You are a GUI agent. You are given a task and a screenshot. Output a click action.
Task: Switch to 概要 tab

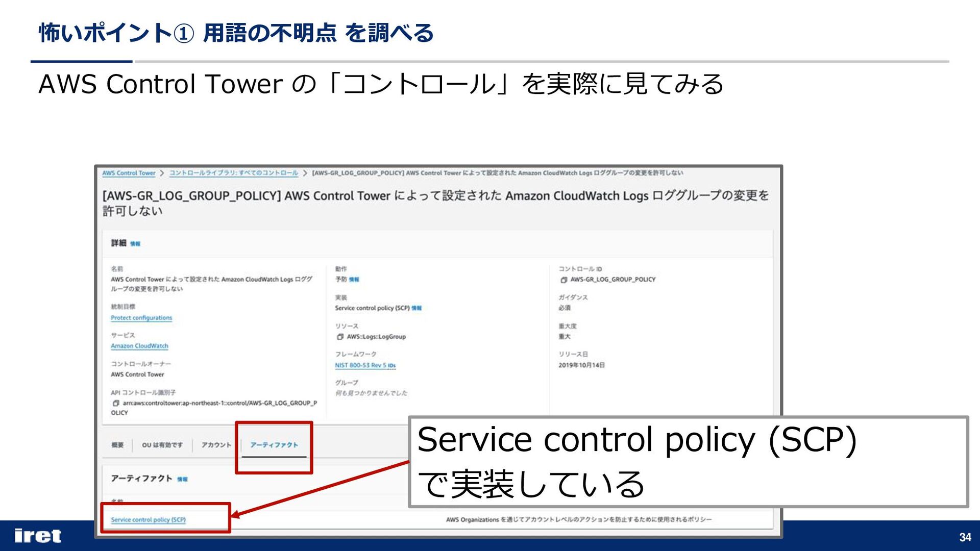(117, 445)
